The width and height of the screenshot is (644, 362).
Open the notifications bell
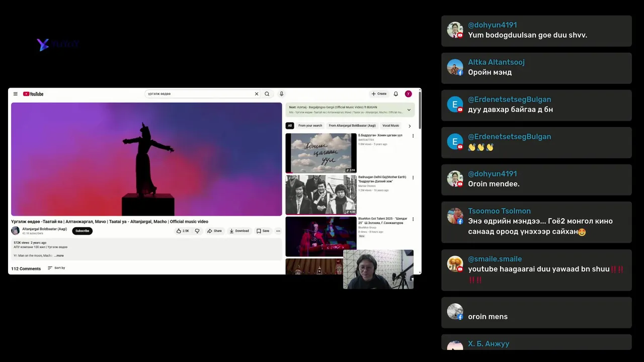click(x=396, y=94)
